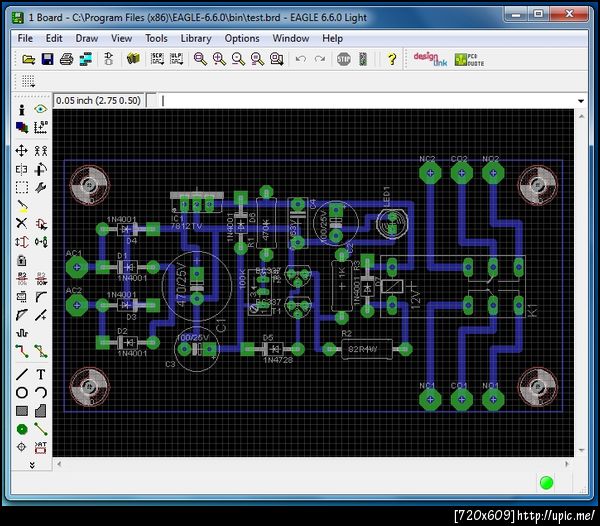Switch to schematic with the Board/Schematic icon
The height and width of the screenshot is (526, 600).
pos(109,59)
